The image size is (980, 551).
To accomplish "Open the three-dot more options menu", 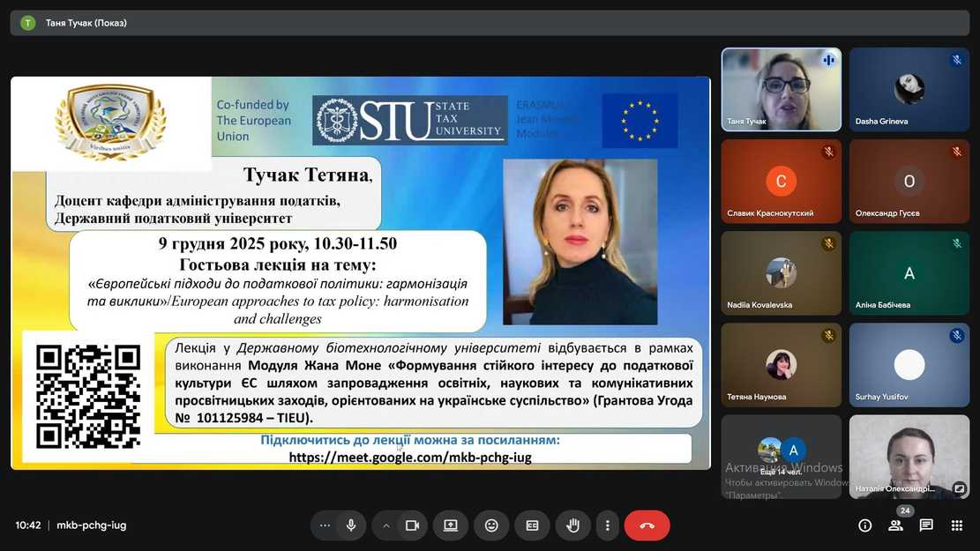I will (x=607, y=525).
